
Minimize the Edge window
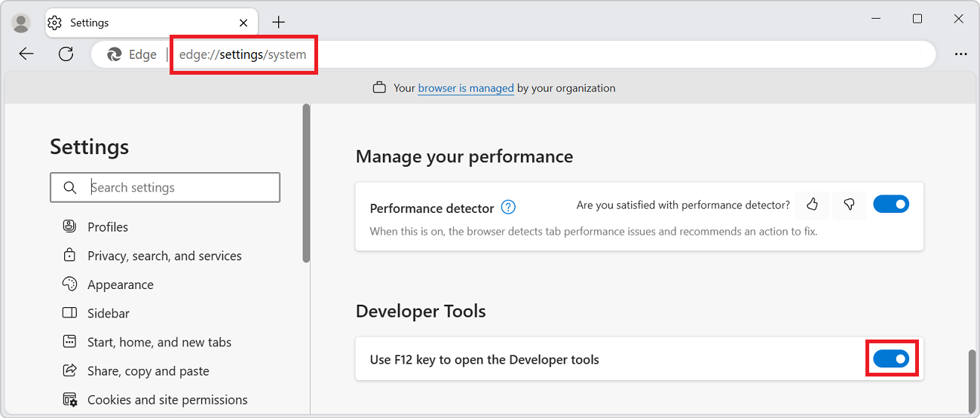pos(876,19)
